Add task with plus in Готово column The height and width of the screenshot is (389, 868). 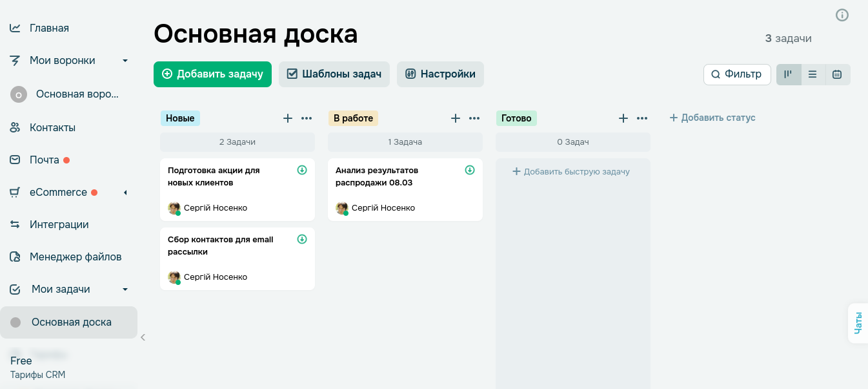click(623, 118)
